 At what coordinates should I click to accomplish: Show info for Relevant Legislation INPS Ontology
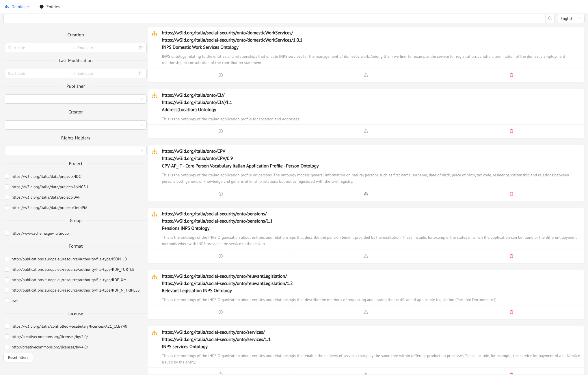[221, 312]
